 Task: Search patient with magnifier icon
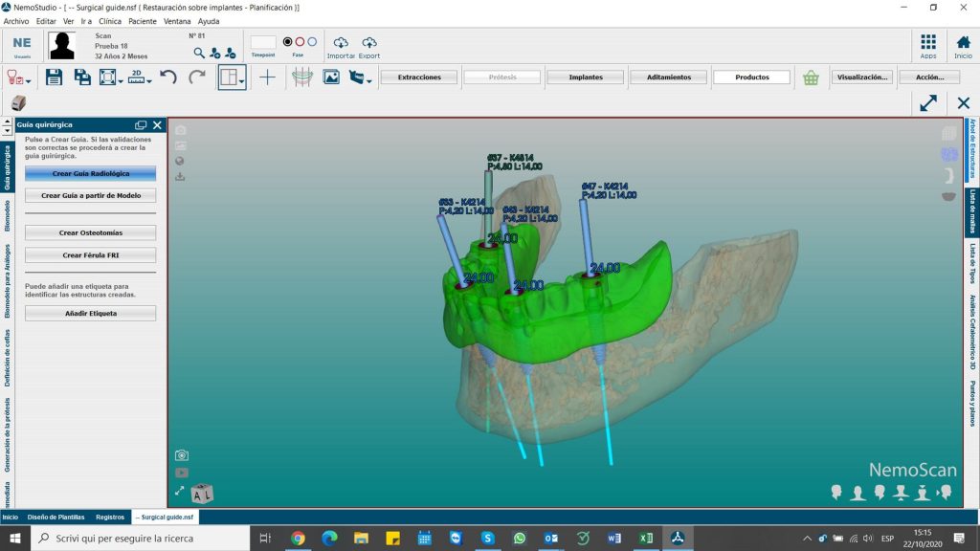(199, 54)
